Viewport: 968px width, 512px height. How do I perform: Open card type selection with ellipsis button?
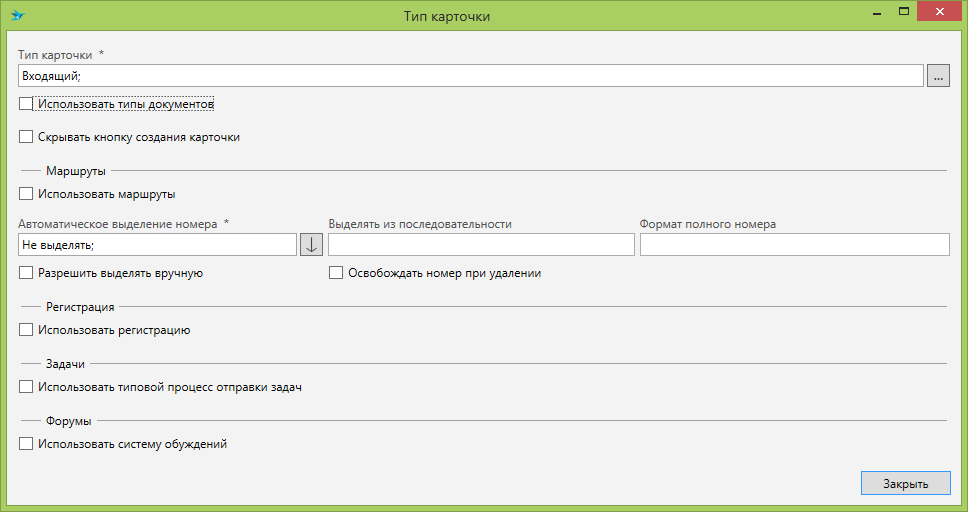tap(938, 76)
